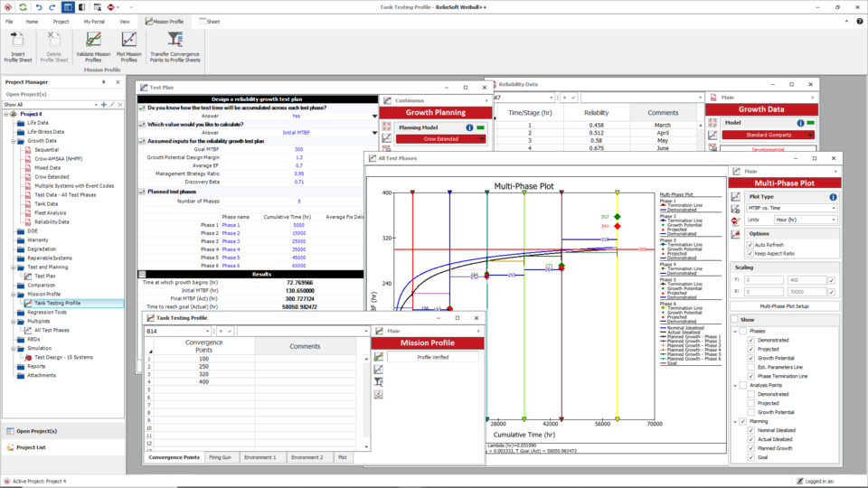Click the red Growth Planning header bar
This screenshot has width=868, height=488.
point(436,112)
